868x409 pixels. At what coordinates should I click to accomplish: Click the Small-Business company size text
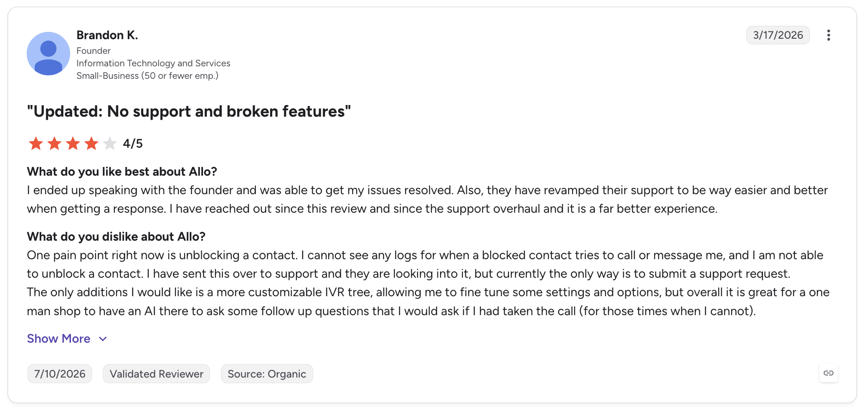click(147, 76)
